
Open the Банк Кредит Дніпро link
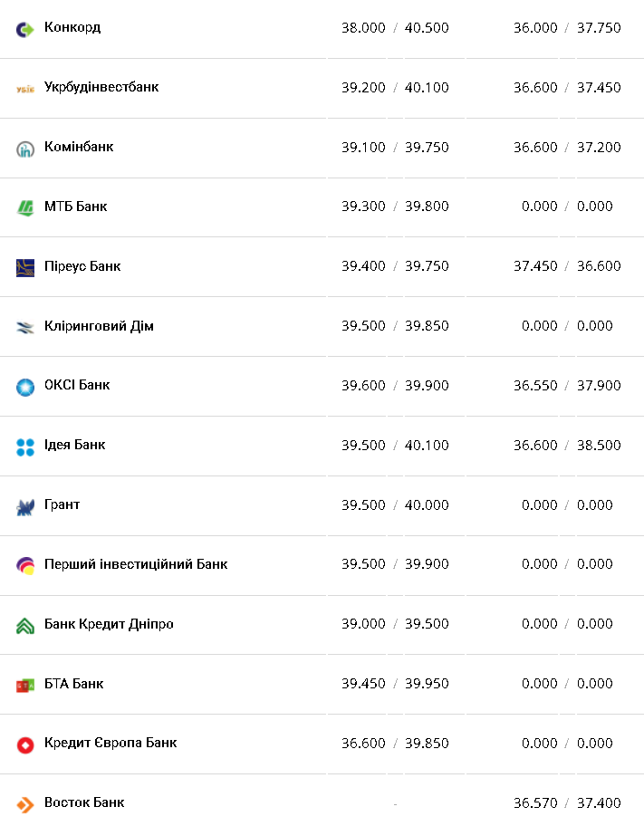109,624
